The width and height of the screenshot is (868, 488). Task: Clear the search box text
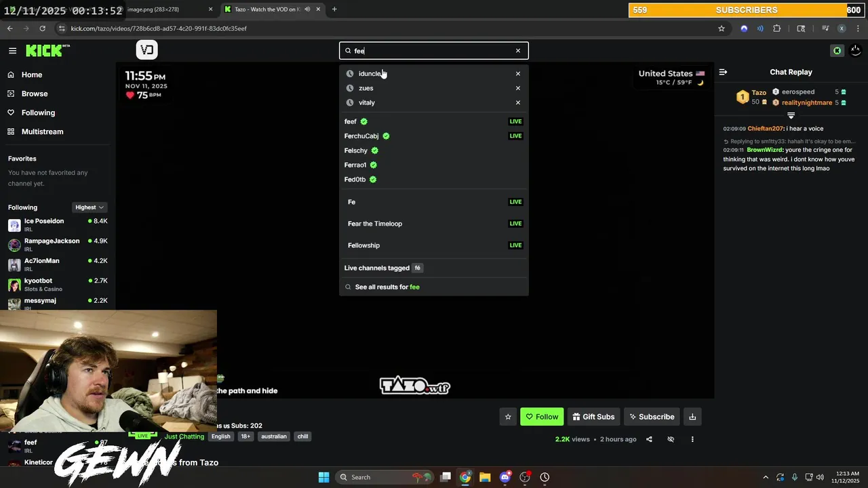pos(518,51)
